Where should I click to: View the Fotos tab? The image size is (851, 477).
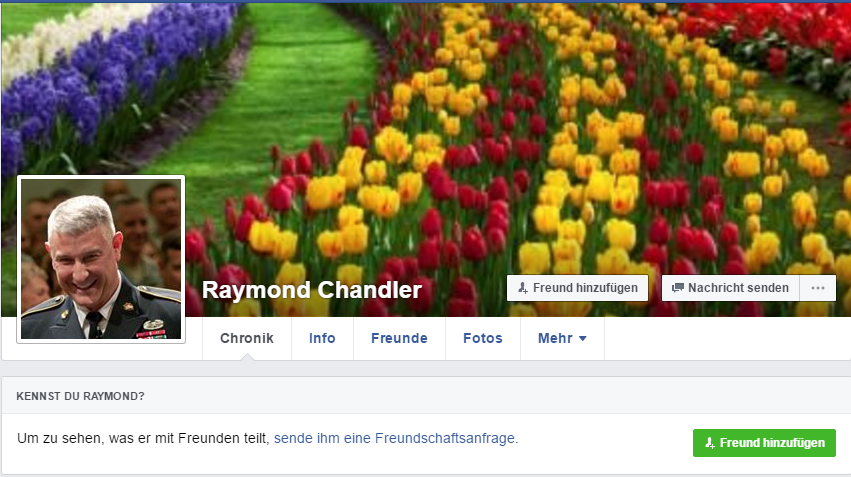tap(483, 339)
